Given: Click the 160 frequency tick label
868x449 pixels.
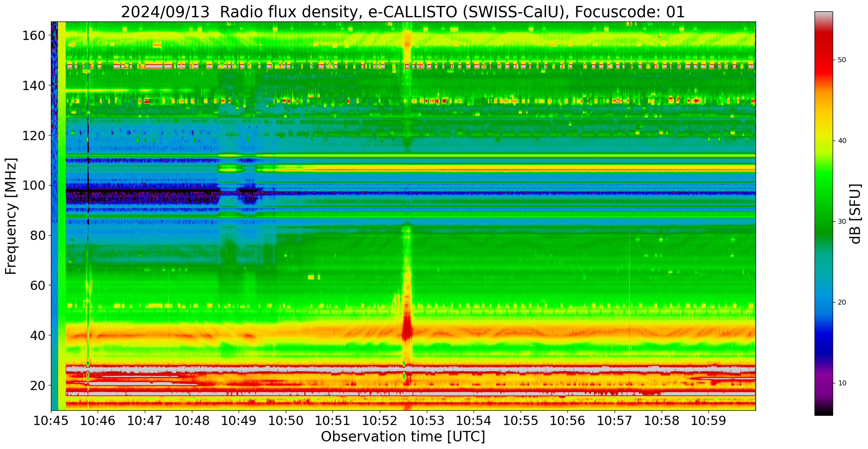Looking at the screenshot, I should click(34, 36).
